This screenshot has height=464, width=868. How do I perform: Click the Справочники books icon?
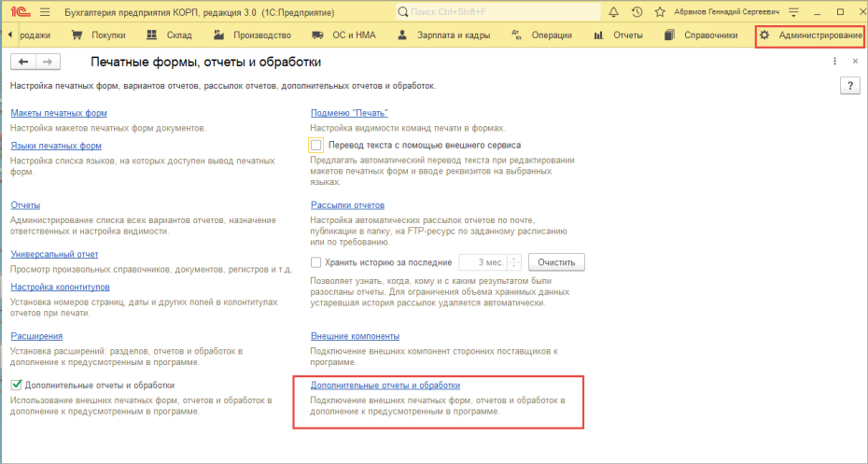670,35
